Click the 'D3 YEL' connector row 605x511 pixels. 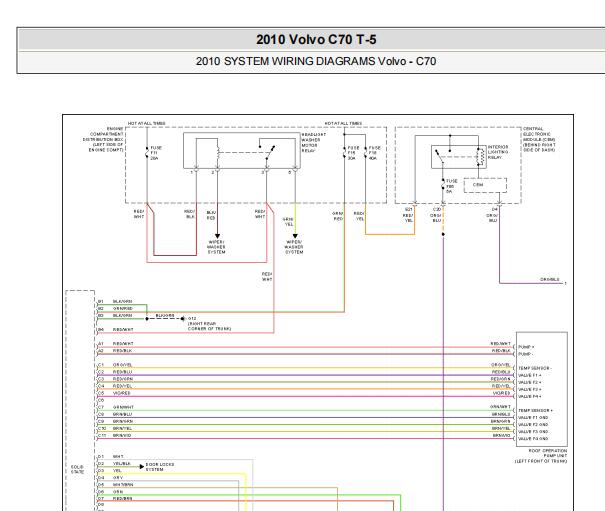(110, 470)
